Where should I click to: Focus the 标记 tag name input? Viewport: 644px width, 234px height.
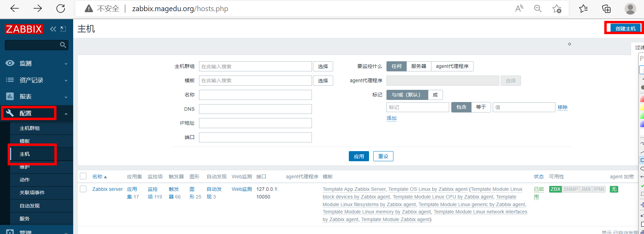coord(417,107)
